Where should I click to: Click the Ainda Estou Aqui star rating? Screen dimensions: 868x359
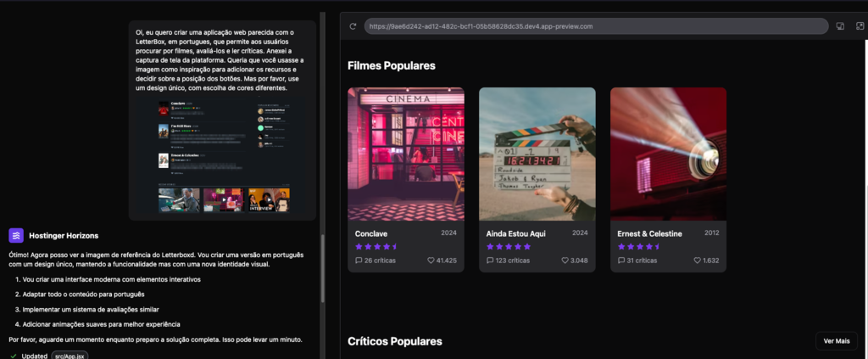pyautogui.click(x=509, y=246)
